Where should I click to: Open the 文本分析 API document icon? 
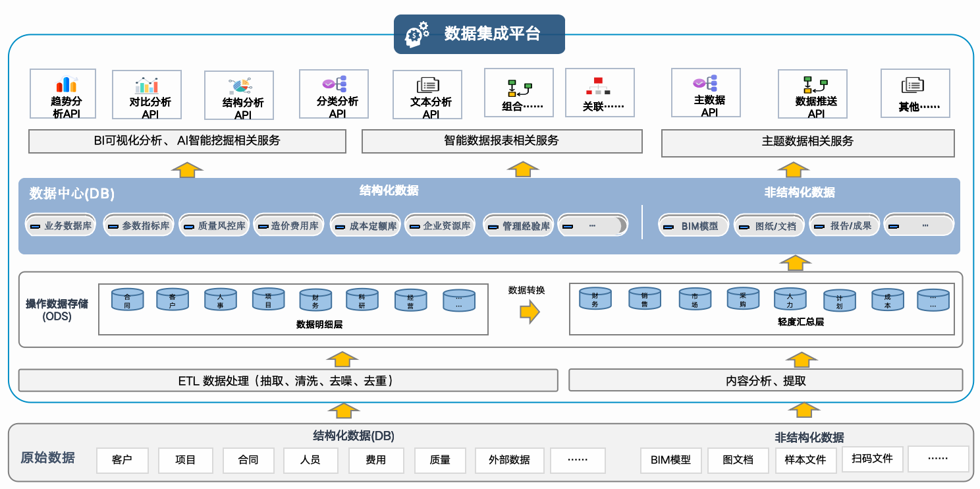(x=428, y=84)
